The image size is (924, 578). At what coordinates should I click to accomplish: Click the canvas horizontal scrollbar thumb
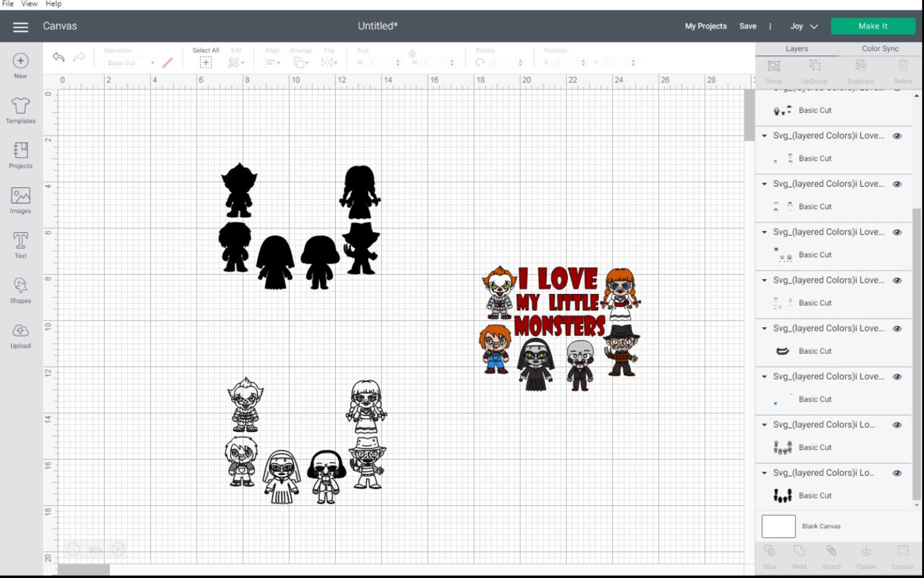[x=83, y=570]
